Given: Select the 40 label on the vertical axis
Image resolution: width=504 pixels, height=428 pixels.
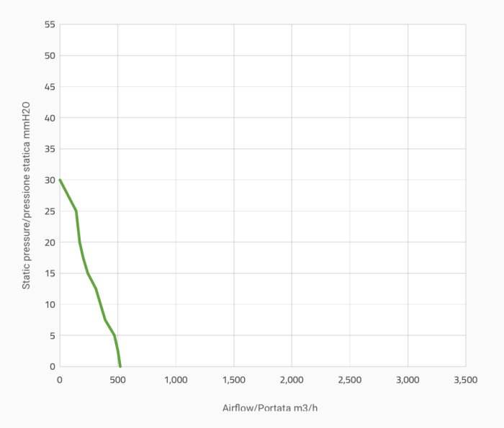Looking at the screenshot, I should pyautogui.click(x=50, y=118).
